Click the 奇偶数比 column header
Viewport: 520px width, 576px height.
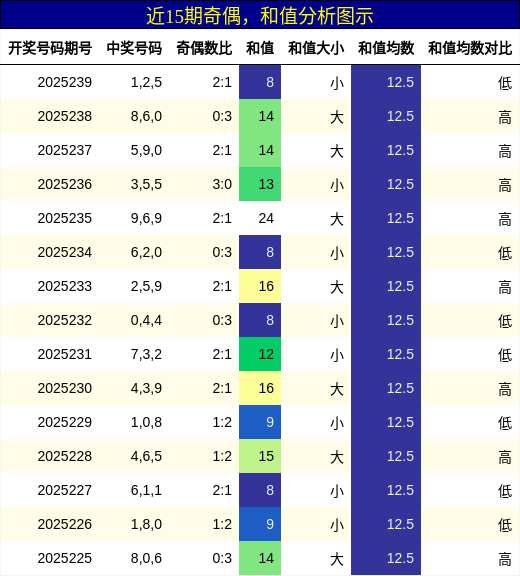click(204, 48)
